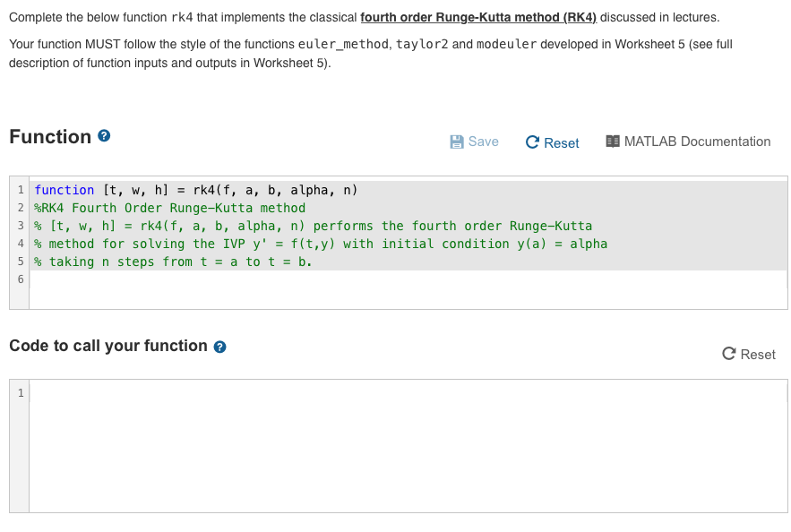Click the book icon beside MATLAB Documentation
The image size is (791, 532).
click(x=615, y=141)
